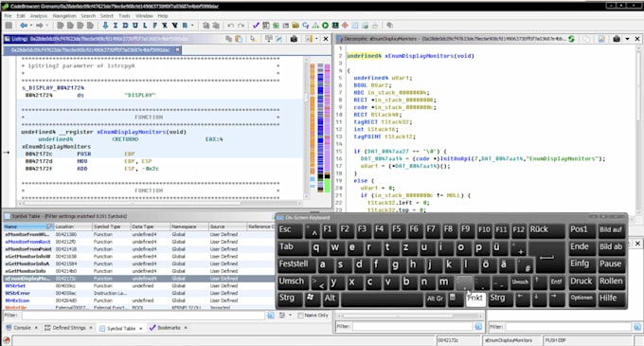Click the xGetMonitorInfoW symbol name
The image size is (644, 346).
point(27,256)
